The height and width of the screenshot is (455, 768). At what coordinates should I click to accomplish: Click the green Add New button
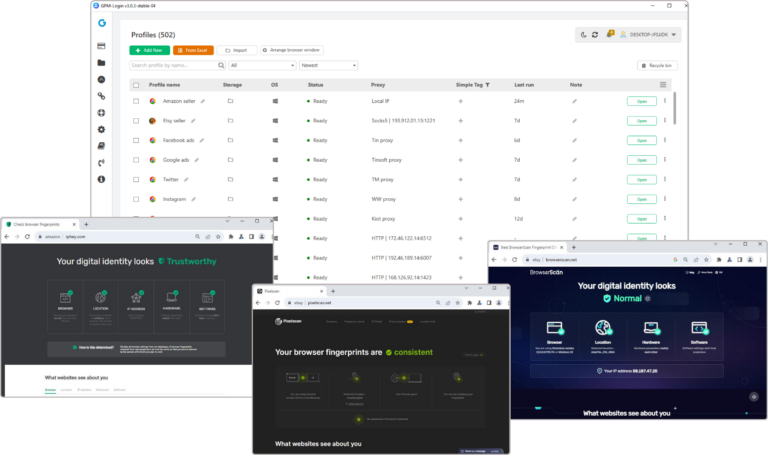149,50
